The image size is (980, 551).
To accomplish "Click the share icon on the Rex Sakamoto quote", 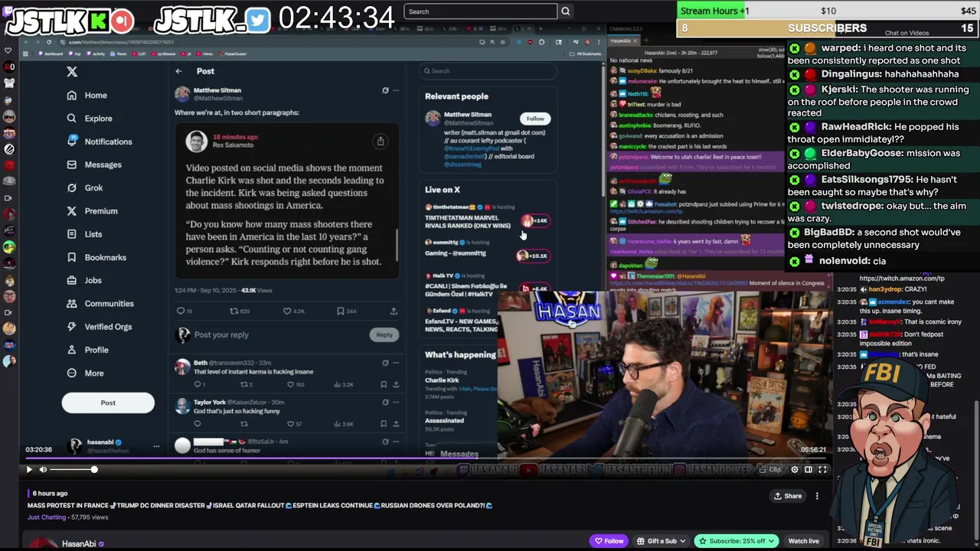I will coord(381,142).
